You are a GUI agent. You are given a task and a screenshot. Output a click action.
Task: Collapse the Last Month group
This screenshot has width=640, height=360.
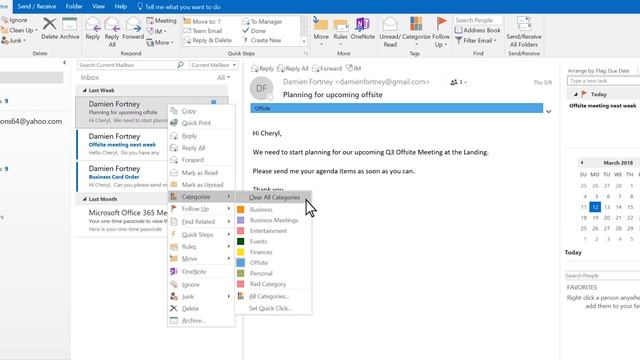pos(84,199)
